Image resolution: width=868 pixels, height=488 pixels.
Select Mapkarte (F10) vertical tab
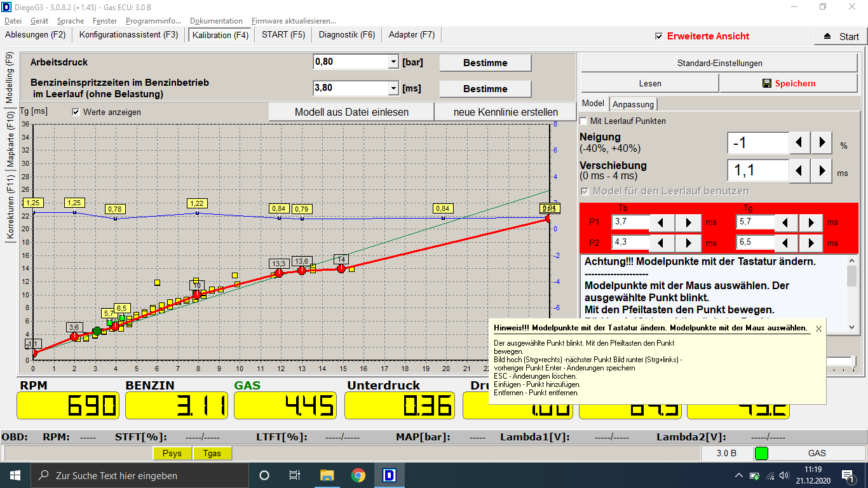10,139
